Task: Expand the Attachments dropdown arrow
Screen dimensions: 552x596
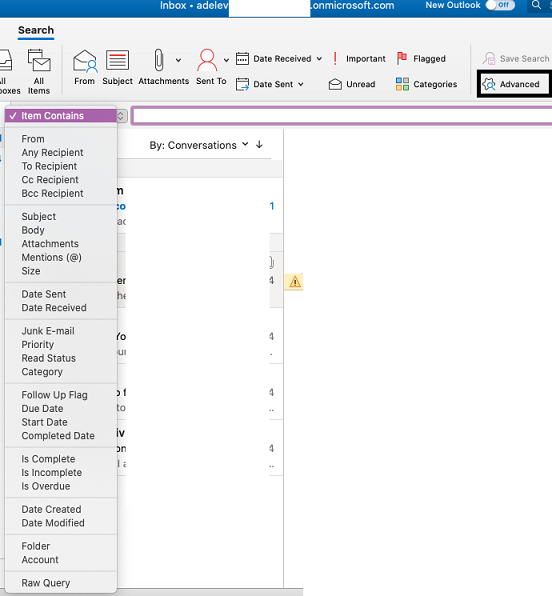Action: point(178,60)
